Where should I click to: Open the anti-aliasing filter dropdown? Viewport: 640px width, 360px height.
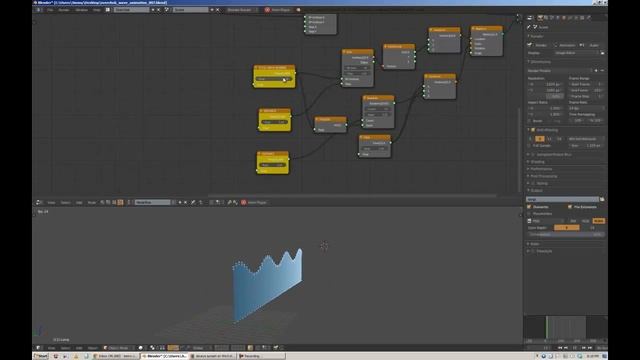(x=586, y=139)
